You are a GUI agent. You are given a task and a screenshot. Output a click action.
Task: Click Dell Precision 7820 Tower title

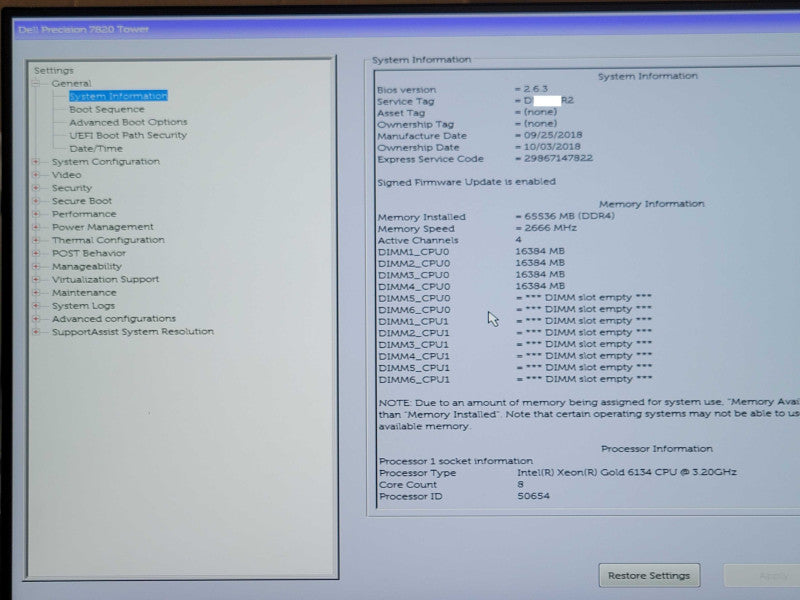[83, 30]
